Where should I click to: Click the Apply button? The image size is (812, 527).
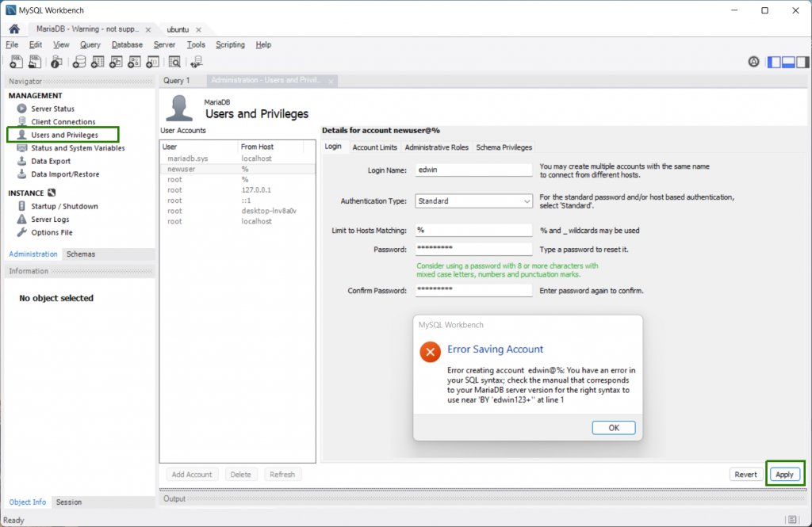pos(784,474)
